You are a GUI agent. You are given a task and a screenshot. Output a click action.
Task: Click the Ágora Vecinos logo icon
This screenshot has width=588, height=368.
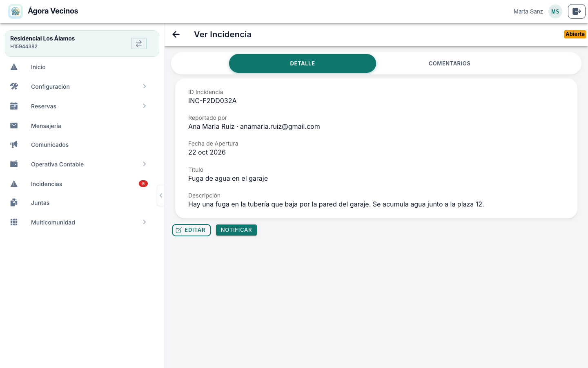pyautogui.click(x=16, y=11)
